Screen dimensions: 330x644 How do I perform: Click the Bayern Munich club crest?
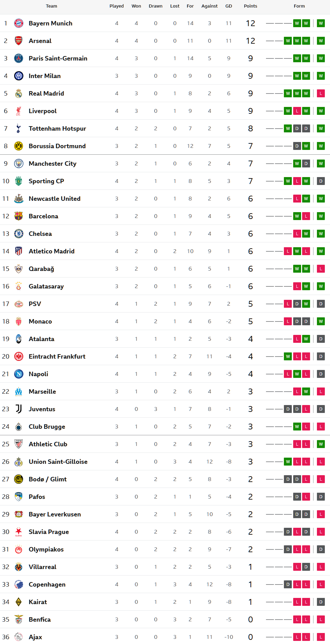point(19,23)
